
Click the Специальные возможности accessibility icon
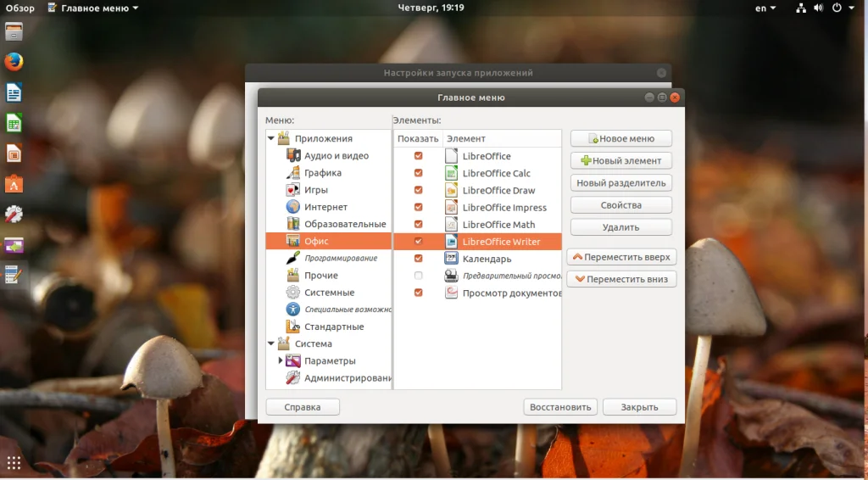point(292,310)
